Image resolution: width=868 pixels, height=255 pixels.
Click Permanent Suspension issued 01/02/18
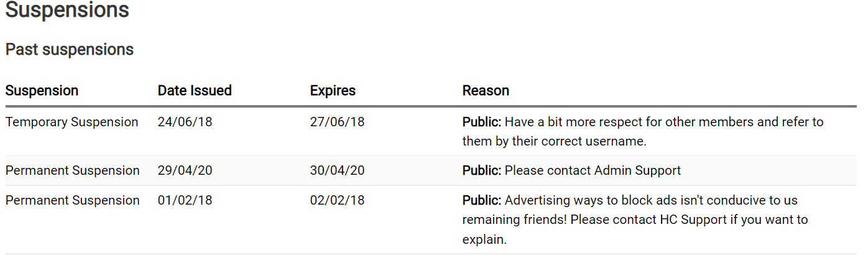(x=72, y=200)
